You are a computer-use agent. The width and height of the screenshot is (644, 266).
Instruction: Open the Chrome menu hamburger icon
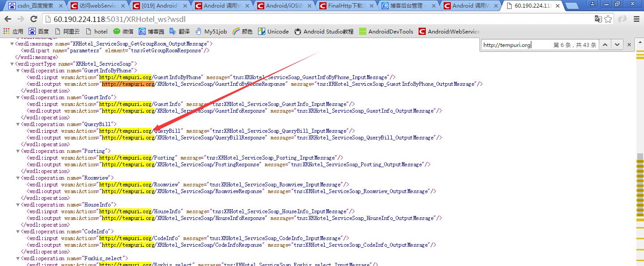coord(636,19)
